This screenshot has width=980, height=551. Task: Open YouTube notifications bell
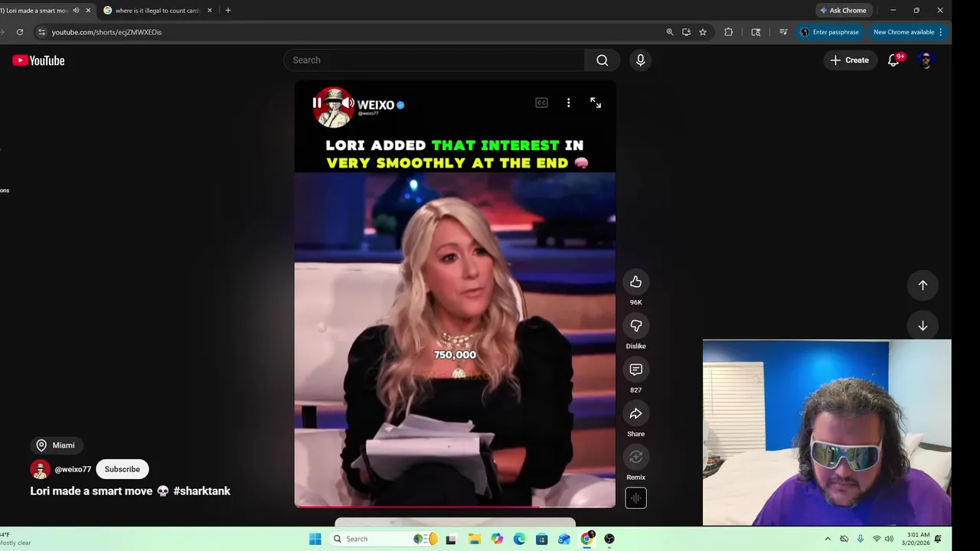pos(893,60)
